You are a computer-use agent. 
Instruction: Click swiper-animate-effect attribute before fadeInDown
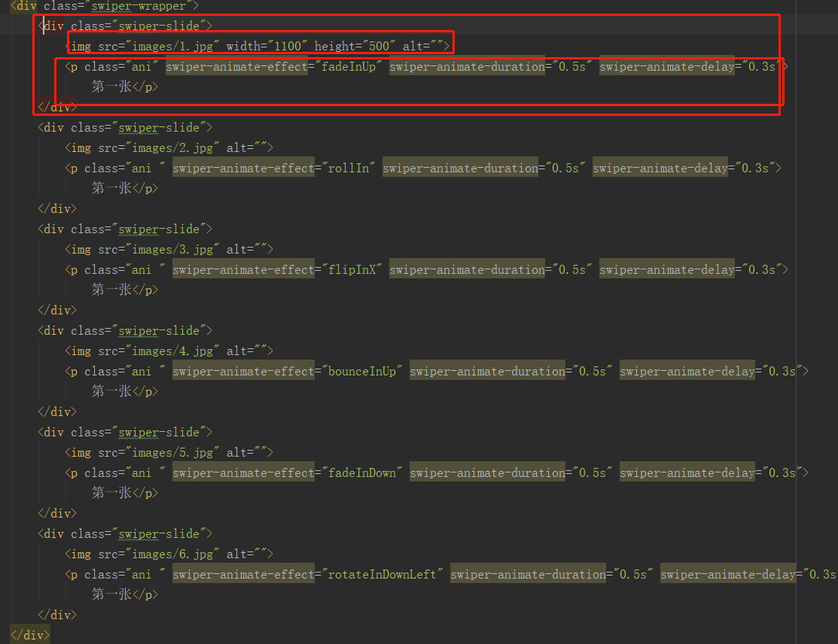pos(243,472)
